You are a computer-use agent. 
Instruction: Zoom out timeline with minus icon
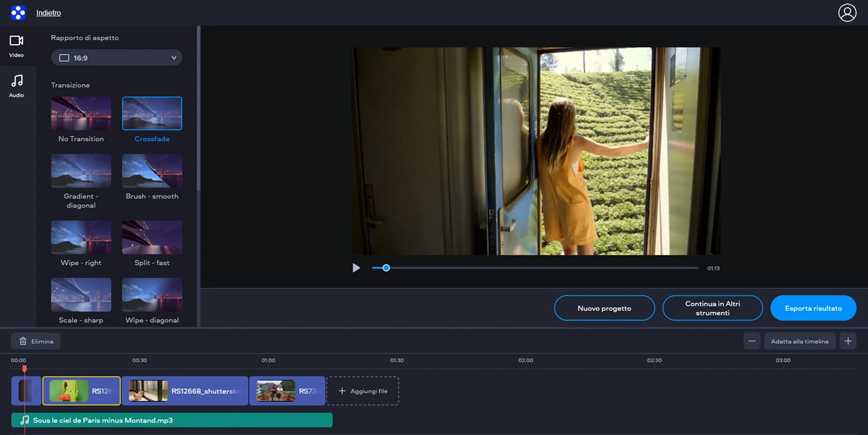(752, 341)
